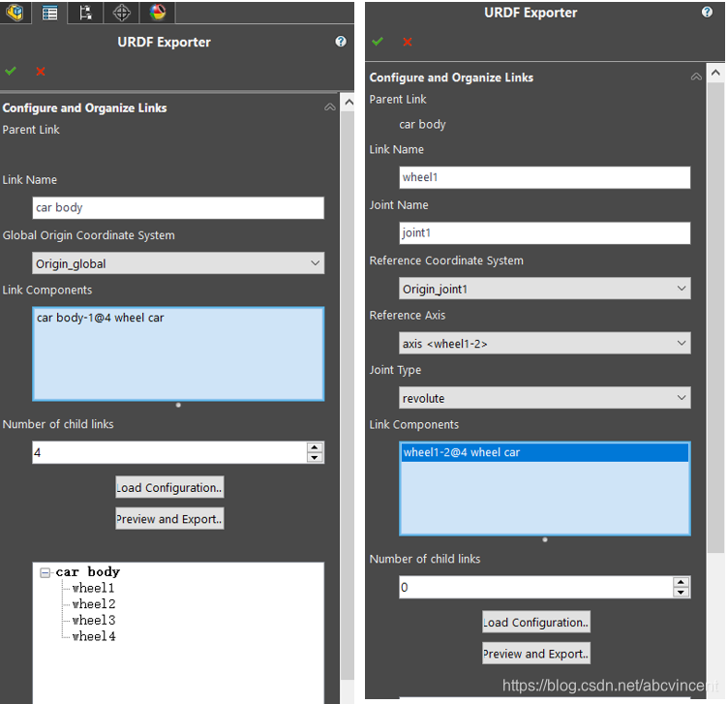The width and height of the screenshot is (728, 704).
Task: Switch to the PropertyManager tab
Action: click(x=49, y=13)
